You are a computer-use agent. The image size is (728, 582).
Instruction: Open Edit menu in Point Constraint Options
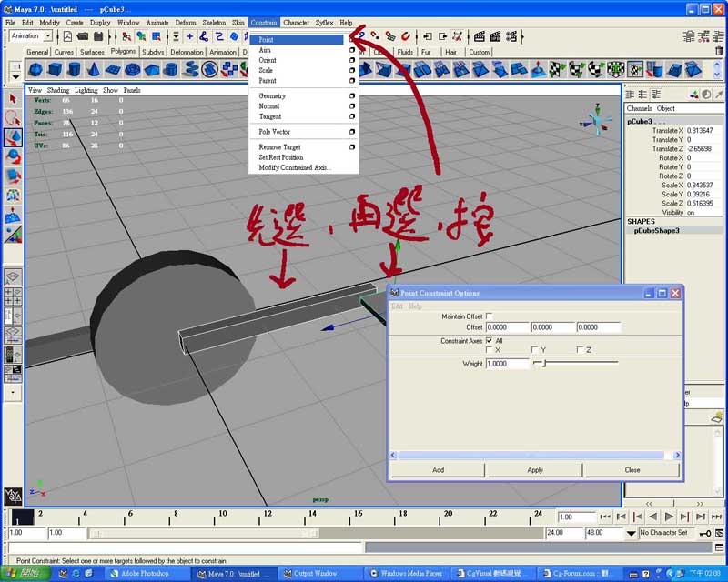tap(397, 306)
